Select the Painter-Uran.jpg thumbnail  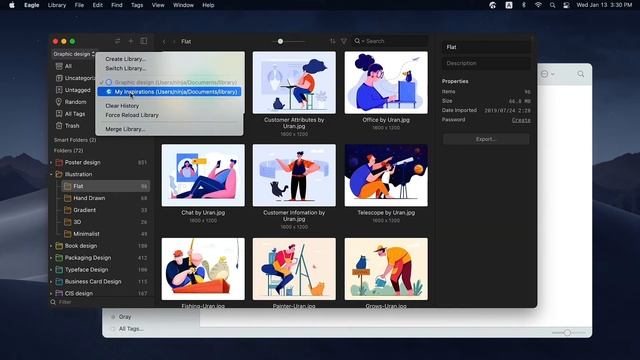click(x=294, y=269)
